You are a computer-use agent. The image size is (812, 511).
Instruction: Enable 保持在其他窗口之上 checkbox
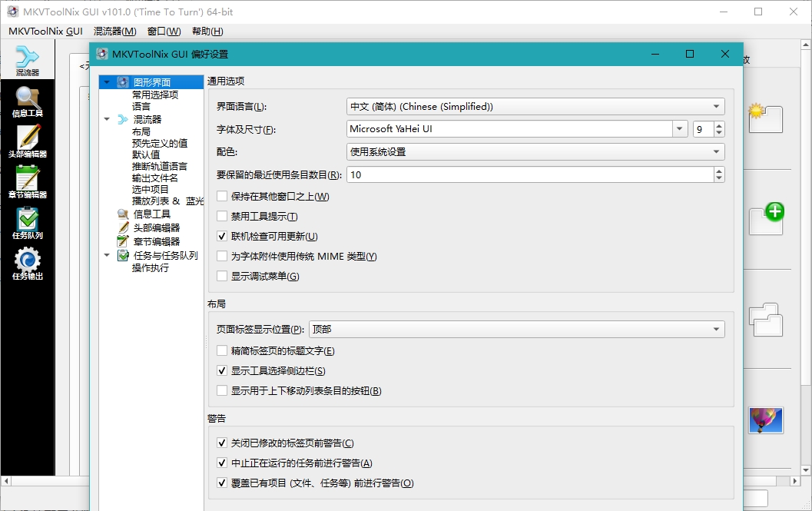click(x=222, y=197)
